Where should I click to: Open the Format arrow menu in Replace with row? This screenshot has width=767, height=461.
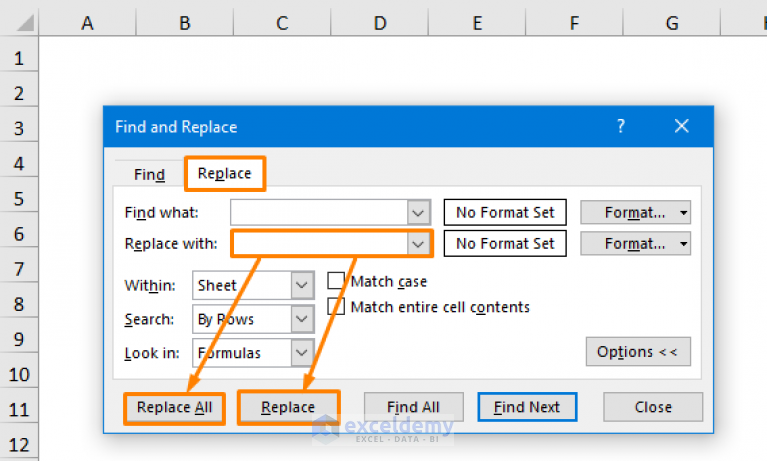pos(684,244)
